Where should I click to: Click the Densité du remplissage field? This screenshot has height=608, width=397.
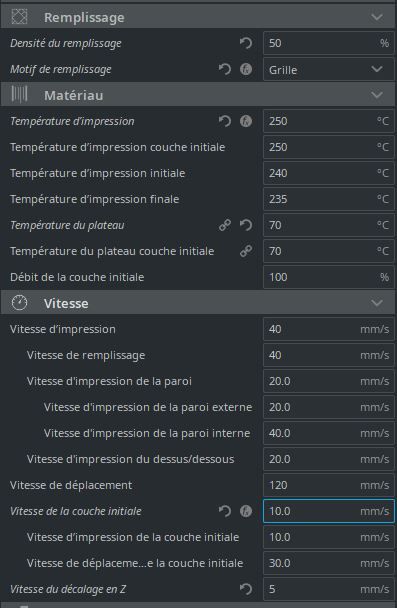point(329,43)
